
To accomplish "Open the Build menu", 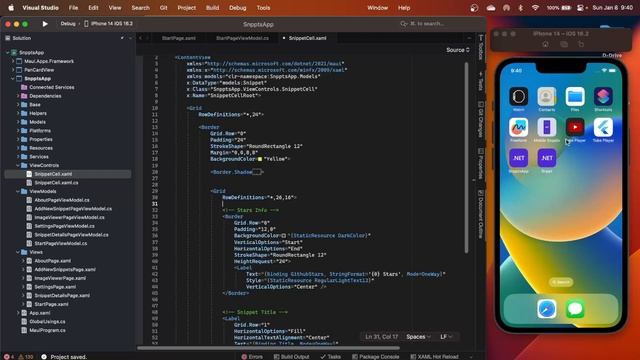I will (212, 8).
